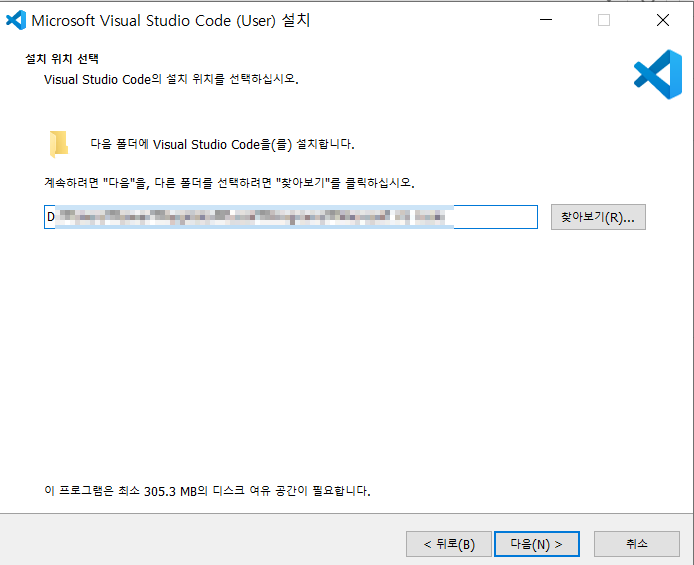694x565 pixels.
Task: Go back with the < 뒤로(B) button
Action: 449,544
